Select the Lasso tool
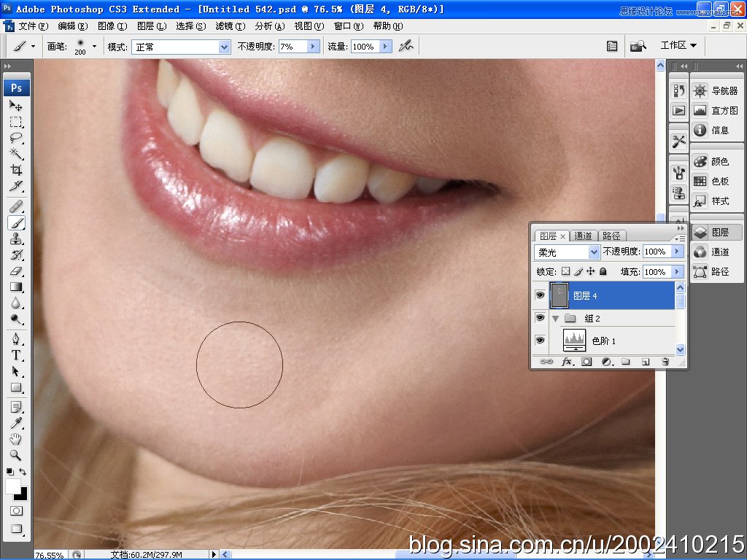Viewport: 747px width, 560px height. tap(16, 138)
